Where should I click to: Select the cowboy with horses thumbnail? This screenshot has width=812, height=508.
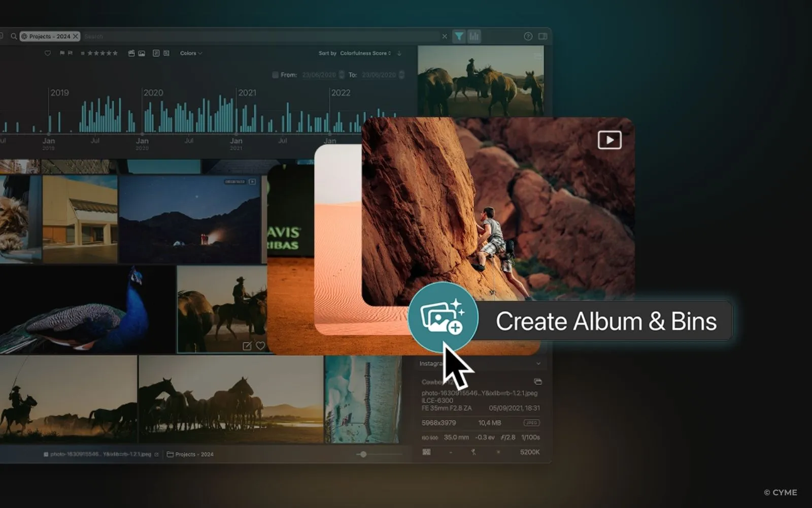[222, 309]
